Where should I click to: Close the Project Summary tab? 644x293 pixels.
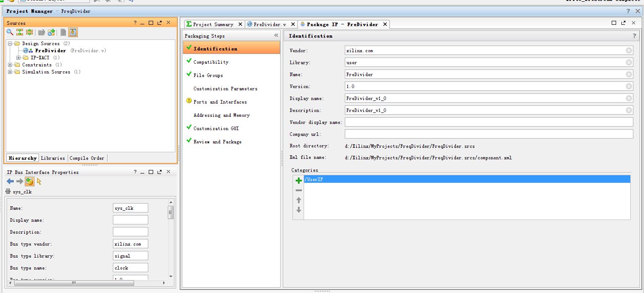[240, 24]
